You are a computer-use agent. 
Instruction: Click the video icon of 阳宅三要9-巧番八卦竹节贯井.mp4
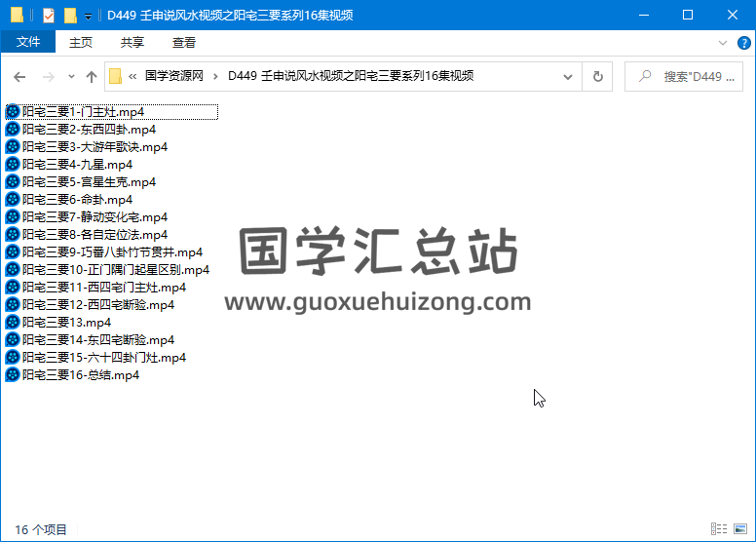point(13,252)
